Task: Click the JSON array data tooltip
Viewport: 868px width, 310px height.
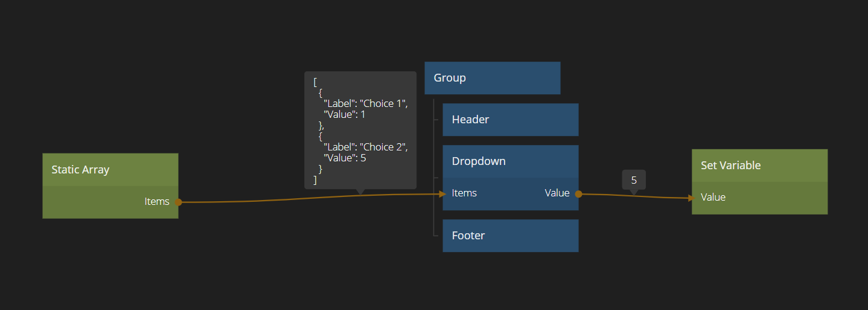Action: click(360, 130)
